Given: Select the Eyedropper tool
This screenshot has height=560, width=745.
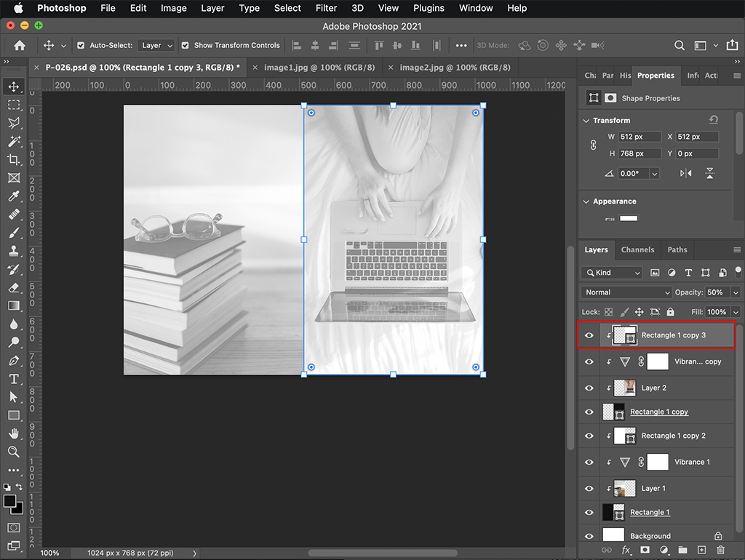Looking at the screenshot, I should [14, 196].
